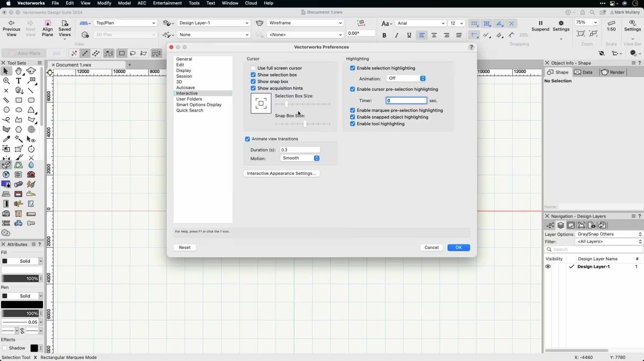Open the Arial font dropdown

coord(421,23)
